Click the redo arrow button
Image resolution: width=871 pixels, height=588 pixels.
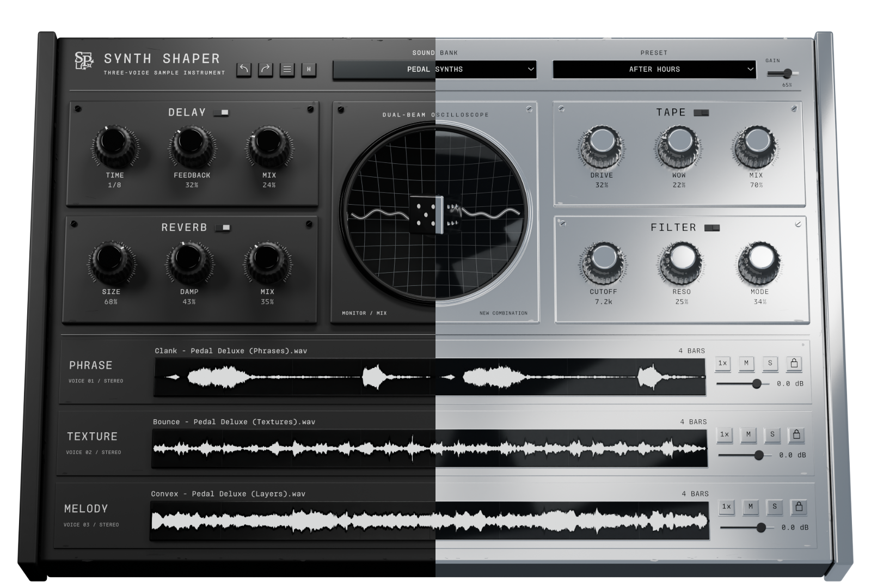point(265,69)
